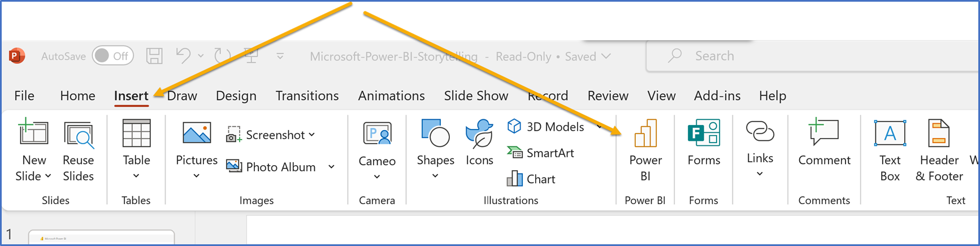This screenshot has height=246, width=980.
Task: Switch to the Animations tab
Action: [391, 96]
